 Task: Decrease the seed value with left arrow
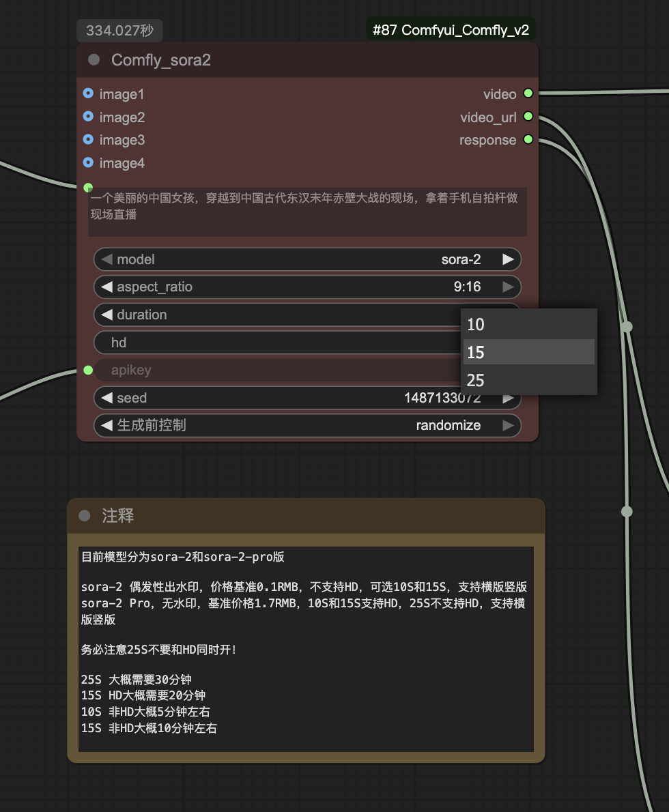tap(106, 398)
